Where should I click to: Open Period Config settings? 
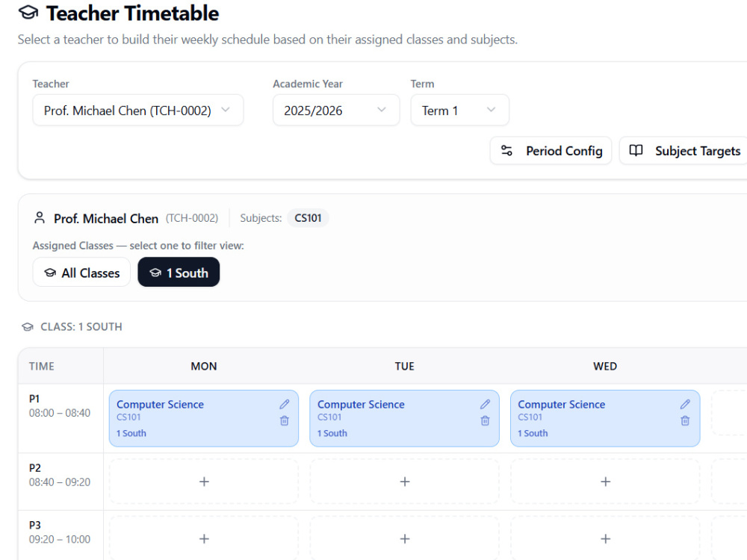[551, 151]
